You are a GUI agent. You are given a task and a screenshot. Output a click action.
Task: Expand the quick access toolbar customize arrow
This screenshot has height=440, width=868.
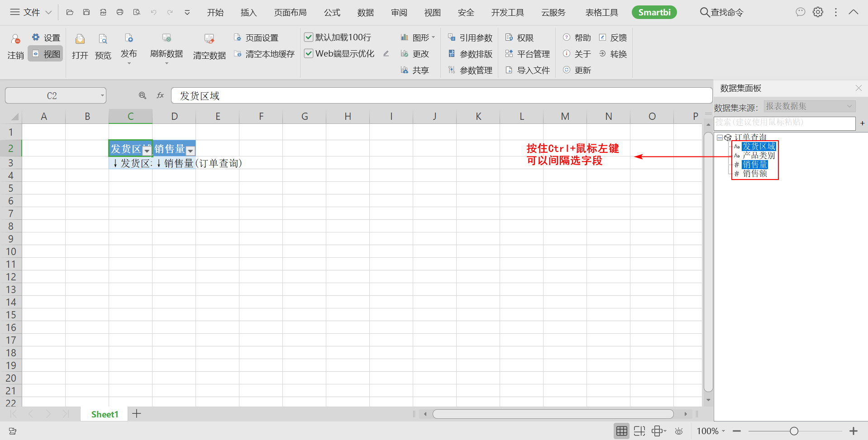pyautogui.click(x=187, y=12)
